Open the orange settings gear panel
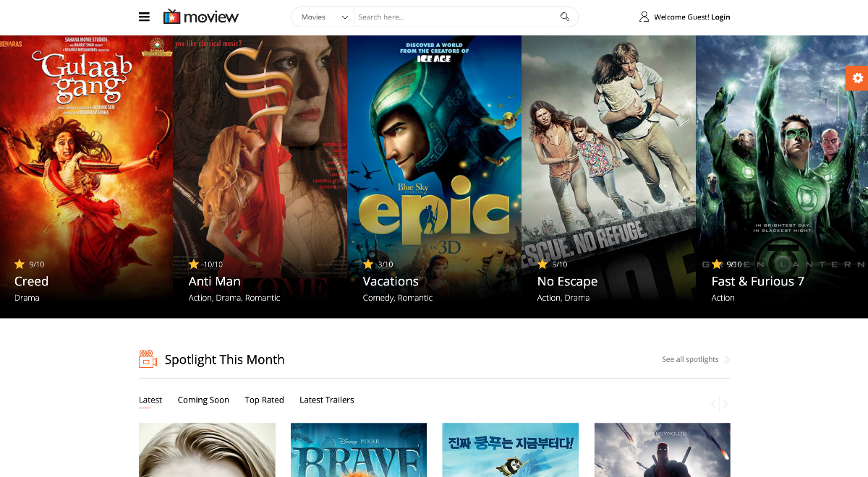 point(857,78)
